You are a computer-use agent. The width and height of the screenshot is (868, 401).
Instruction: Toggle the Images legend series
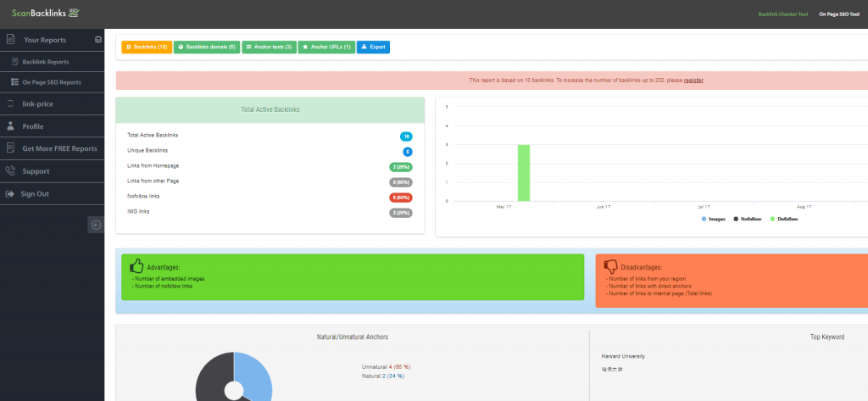713,220
